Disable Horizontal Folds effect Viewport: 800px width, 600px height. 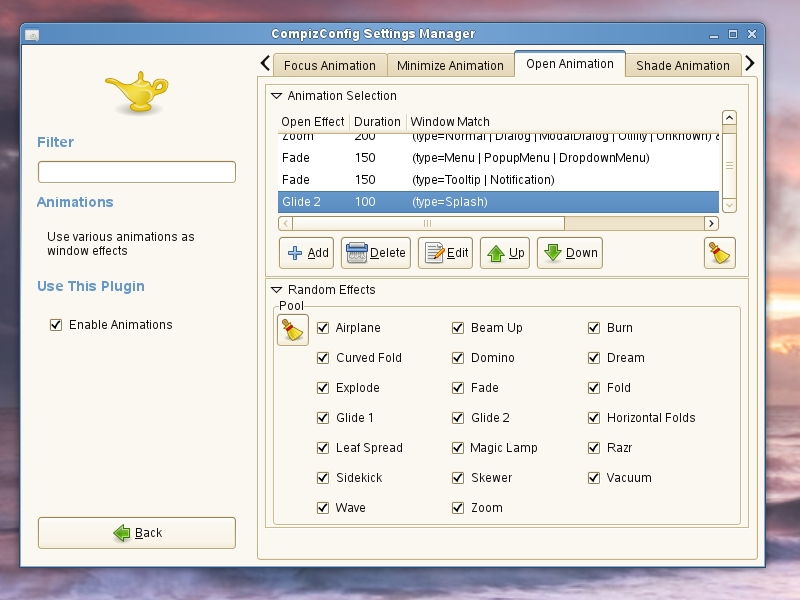[x=594, y=418]
